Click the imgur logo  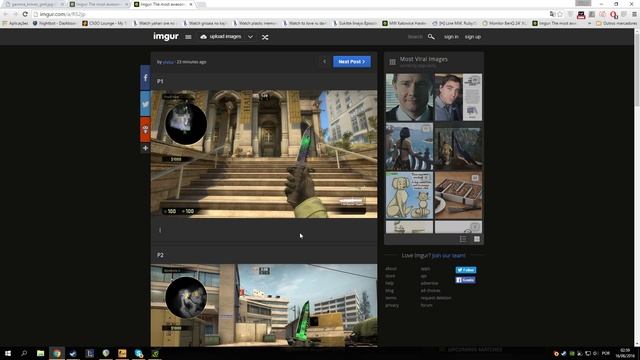[x=166, y=36]
